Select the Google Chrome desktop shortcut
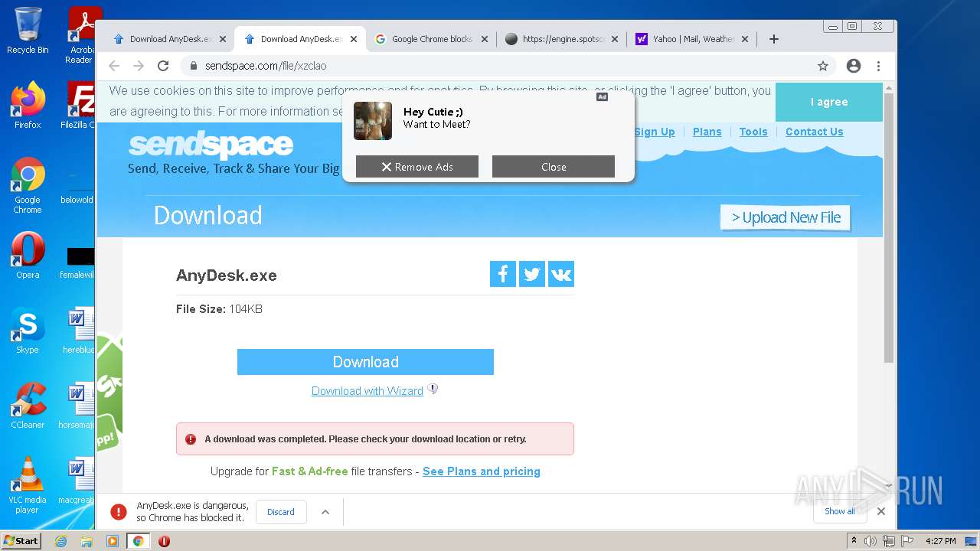The height and width of the screenshot is (551, 980). tap(28, 185)
